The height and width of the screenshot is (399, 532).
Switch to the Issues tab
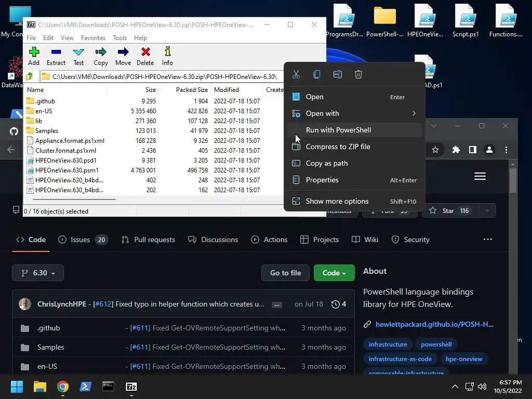(83, 240)
